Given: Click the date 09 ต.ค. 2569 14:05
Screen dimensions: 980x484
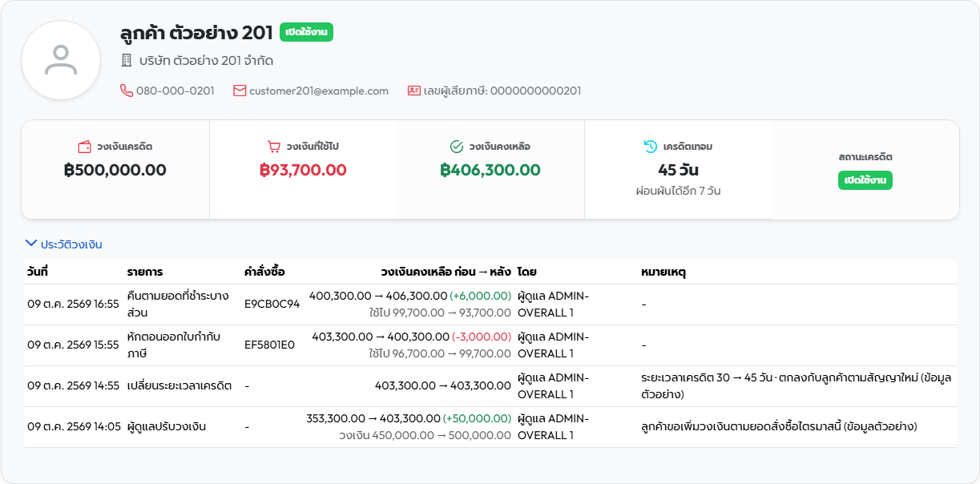Looking at the screenshot, I should 73,426.
